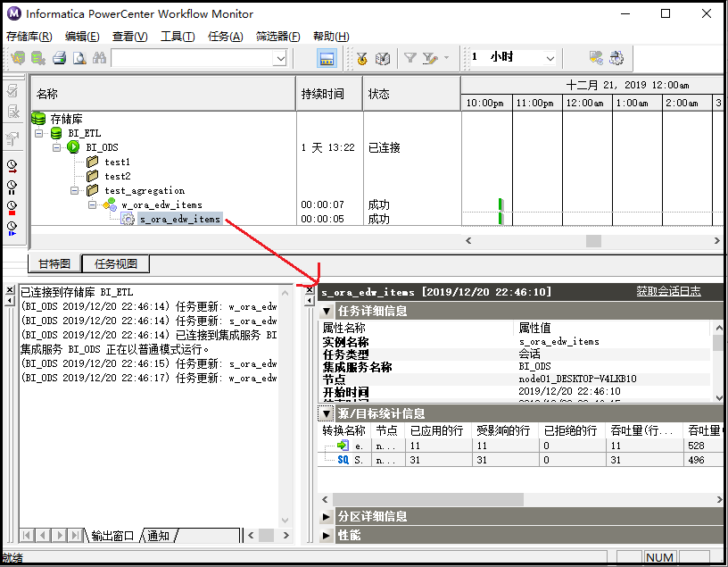Click the green arrow target icon in statistics
Image resolution: width=728 pixels, height=567 pixels.
click(343, 446)
